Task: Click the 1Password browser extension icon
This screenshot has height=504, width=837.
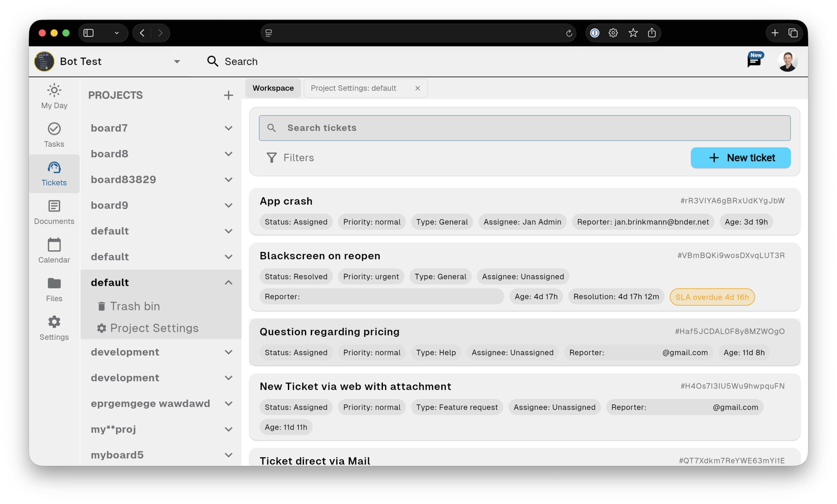Action: (595, 33)
